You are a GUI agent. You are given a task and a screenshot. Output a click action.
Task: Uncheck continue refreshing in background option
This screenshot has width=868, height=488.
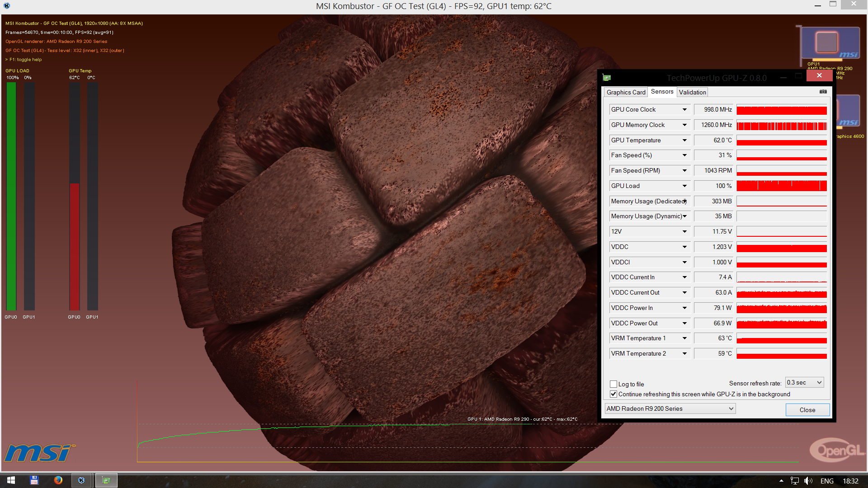[x=613, y=394]
